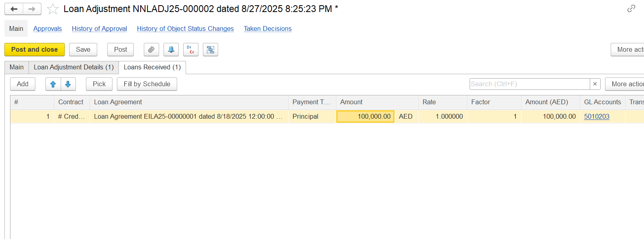644x239 pixels.
Task: Clear the search field with X
Action: 595,84
